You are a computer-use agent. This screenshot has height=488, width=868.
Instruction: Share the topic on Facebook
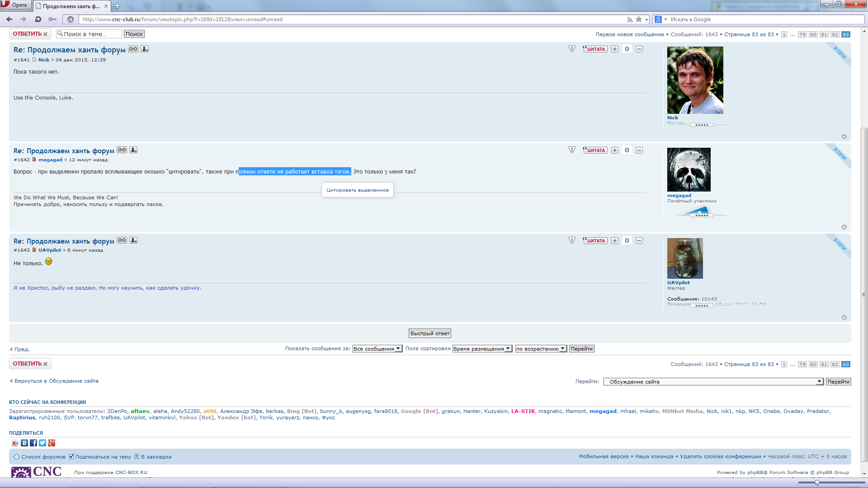[33, 443]
